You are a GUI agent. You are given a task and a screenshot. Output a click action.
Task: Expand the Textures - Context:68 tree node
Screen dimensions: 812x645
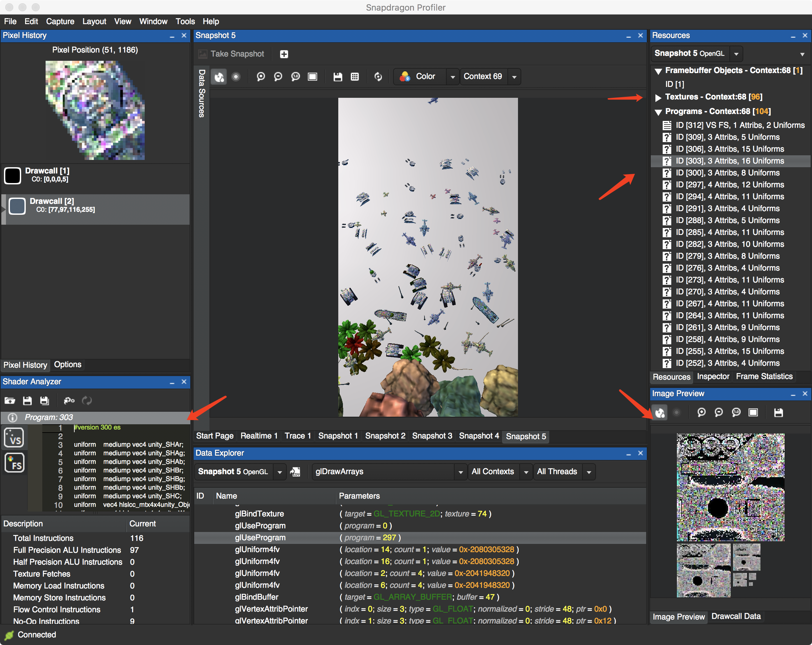(x=658, y=97)
